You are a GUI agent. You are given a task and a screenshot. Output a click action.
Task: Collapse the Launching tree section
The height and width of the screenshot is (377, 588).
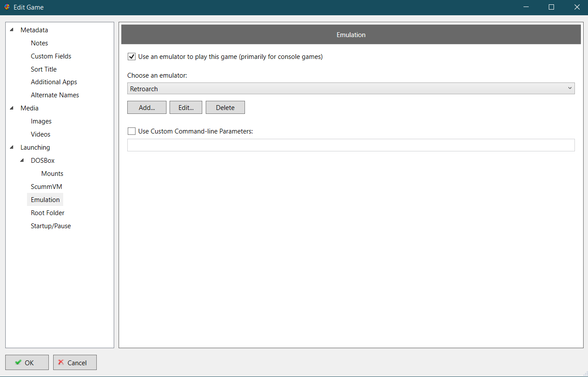pyautogui.click(x=11, y=147)
